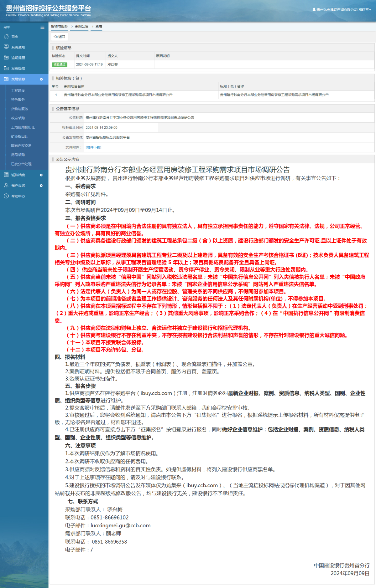
Task: Open 逾期提醒 in the sidebar
Action: [18, 58]
